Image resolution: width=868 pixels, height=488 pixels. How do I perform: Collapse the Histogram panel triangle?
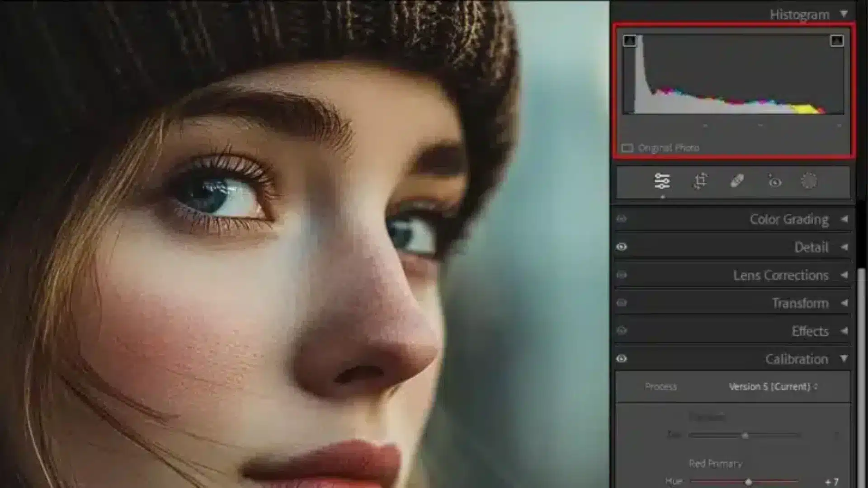[844, 14]
